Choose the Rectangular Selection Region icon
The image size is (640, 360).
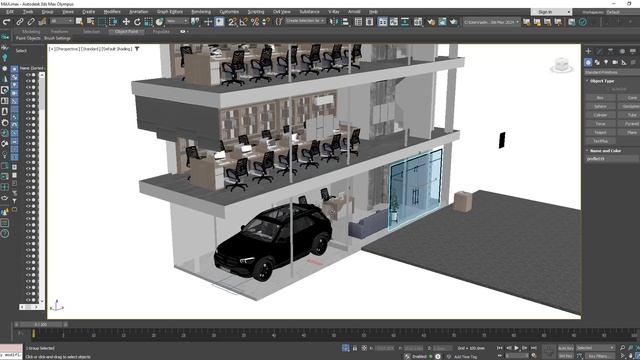tap(102, 22)
